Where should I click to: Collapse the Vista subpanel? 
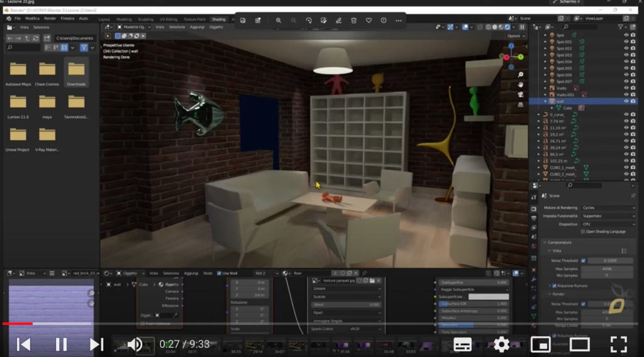point(550,251)
